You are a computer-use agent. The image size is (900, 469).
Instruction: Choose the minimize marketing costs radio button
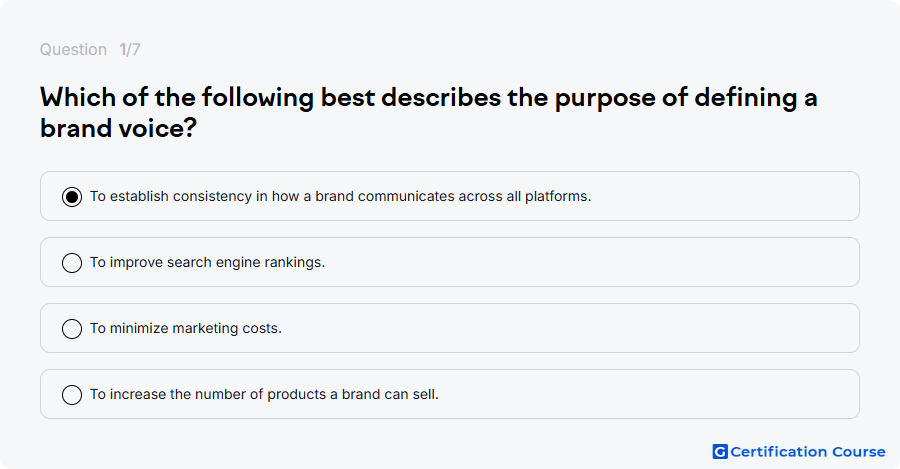click(x=72, y=329)
